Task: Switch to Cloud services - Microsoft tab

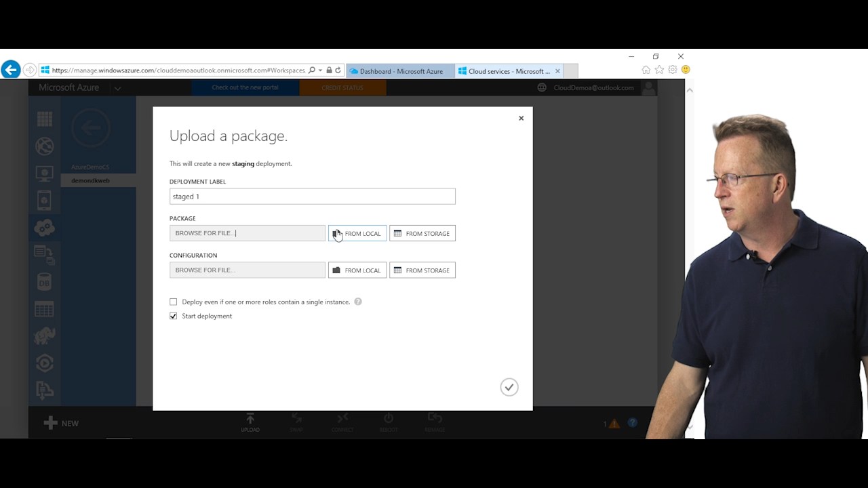Action: point(509,71)
